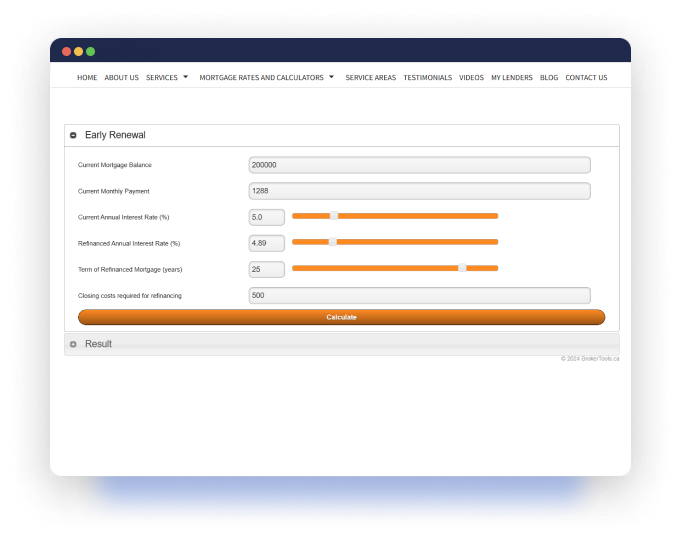Click the red close window dot
Viewport: 681px width, 538px height.
click(67, 51)
